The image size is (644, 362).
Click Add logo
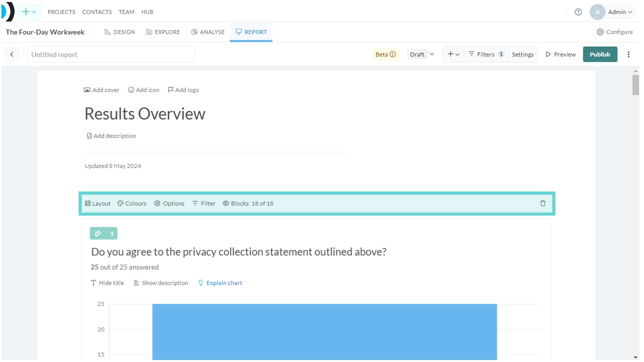point(183,90)
